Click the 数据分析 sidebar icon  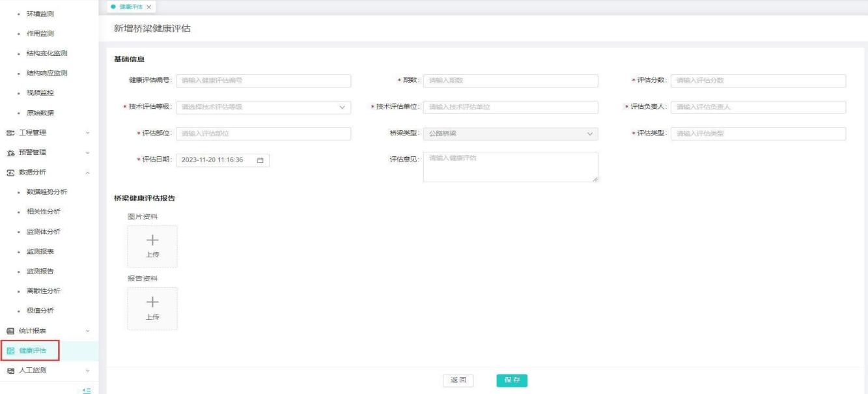10,173
